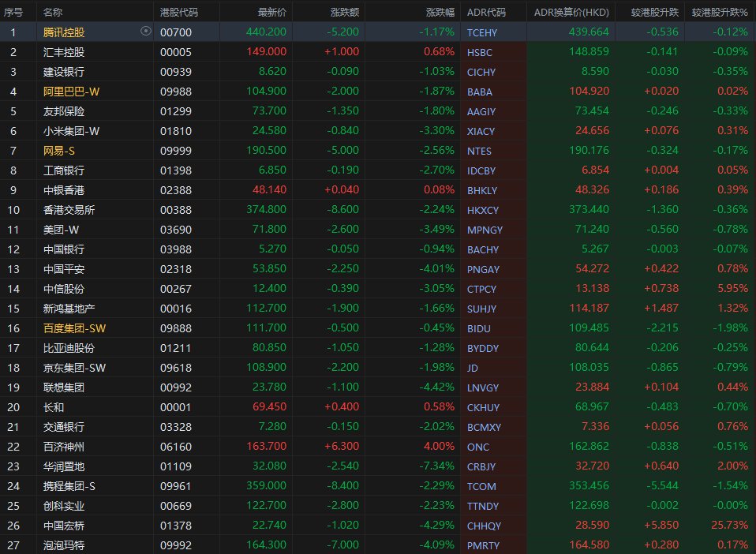Click the 中国平安 stock name

64,269
